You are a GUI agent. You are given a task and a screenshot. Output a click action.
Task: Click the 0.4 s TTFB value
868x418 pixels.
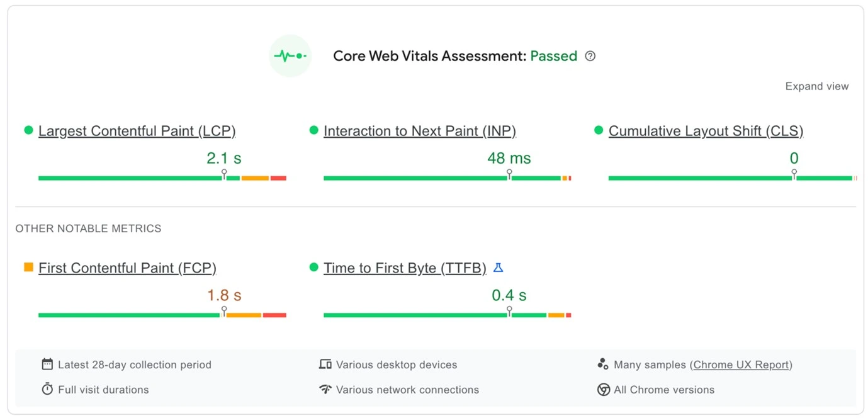tap(509, 295)
